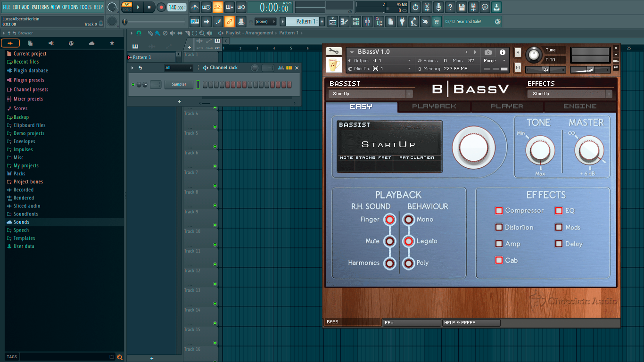Open the channel rack All filter dropdown
The image size is (644, 362).
click(178, 68)
